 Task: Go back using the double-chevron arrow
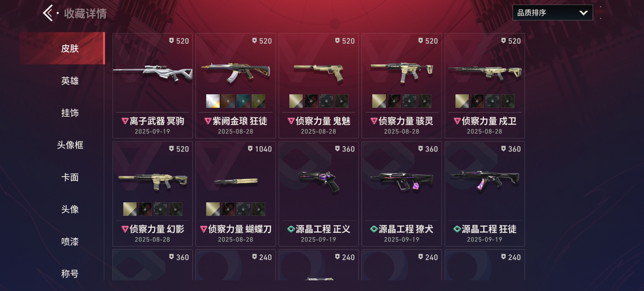tap(48, 13)
